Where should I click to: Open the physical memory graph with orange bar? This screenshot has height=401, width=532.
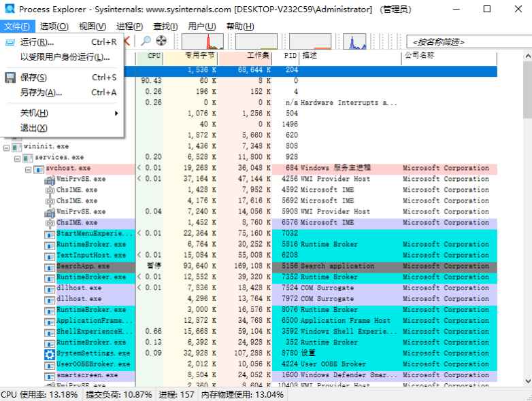coord(310,41)
